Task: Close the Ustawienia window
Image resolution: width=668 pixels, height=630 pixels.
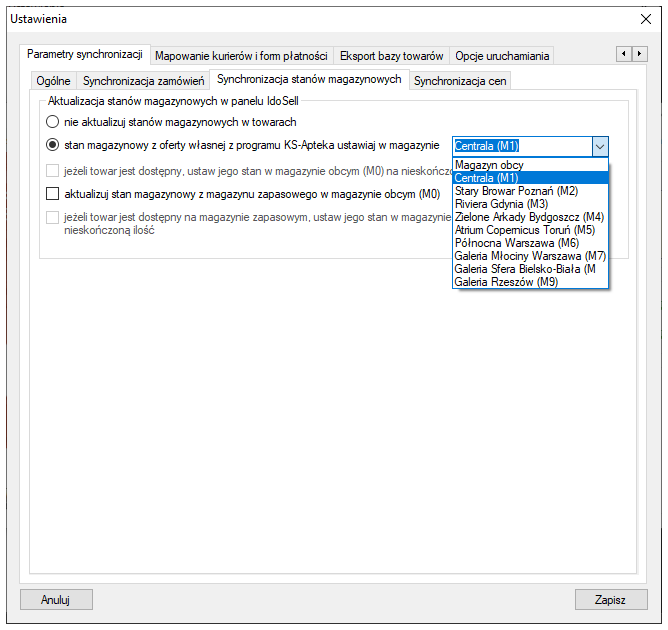Action: [645, 19]
